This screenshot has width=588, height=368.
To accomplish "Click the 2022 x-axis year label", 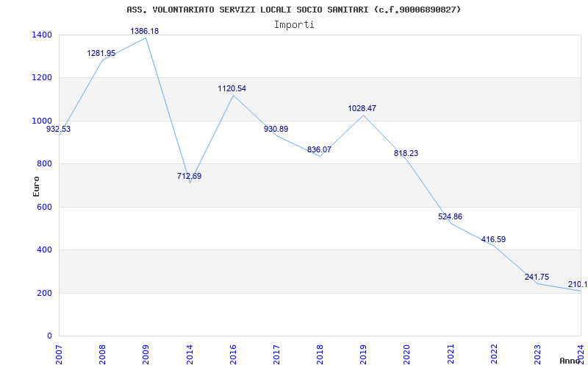I will pos(494,354).
